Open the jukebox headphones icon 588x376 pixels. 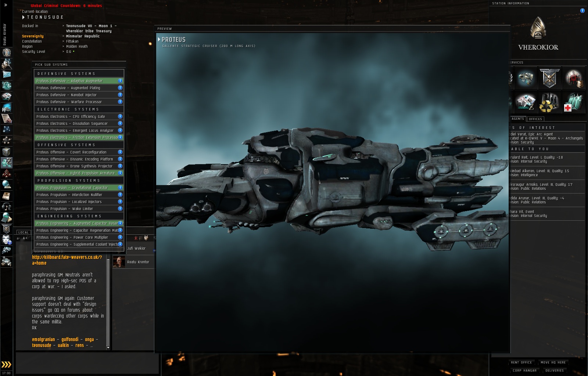pos(6,207)
